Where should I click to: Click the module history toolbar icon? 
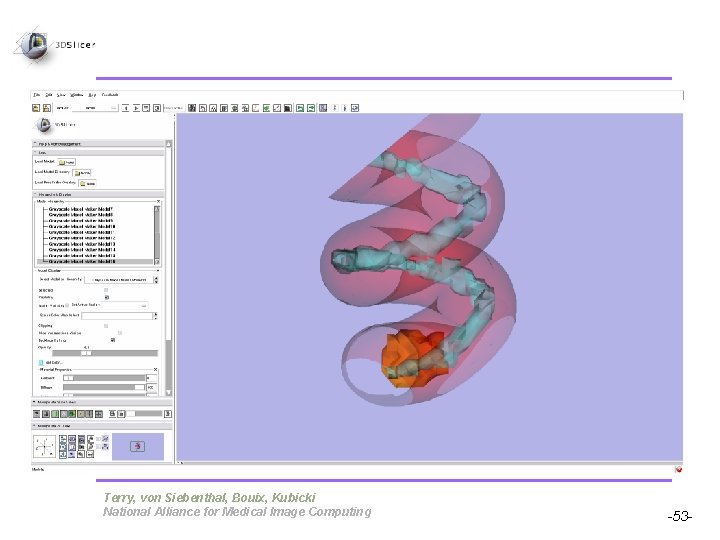(x=146, y=108)
